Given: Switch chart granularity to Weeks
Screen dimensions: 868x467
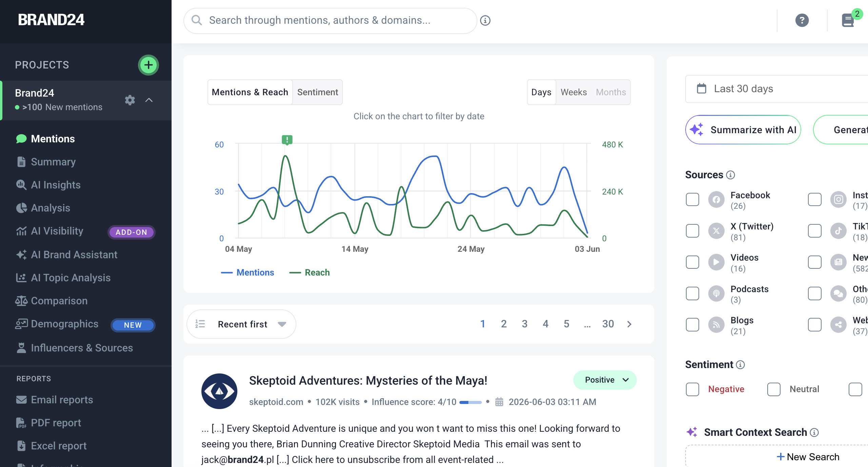Looking at the screenshot, I should click(574, 92).
